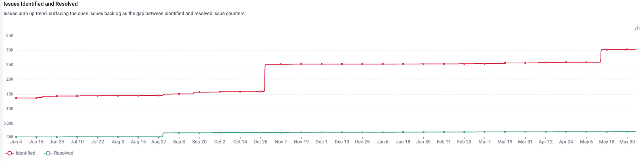Select Resolved data point at Feb 11
This screenshot has height=161, width=644.
(x=444, y=132)
